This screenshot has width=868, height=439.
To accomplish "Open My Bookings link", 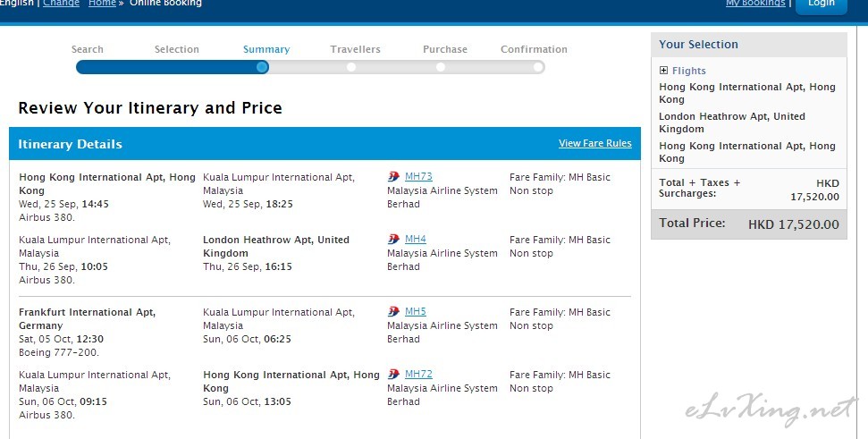I will [755, 4].
